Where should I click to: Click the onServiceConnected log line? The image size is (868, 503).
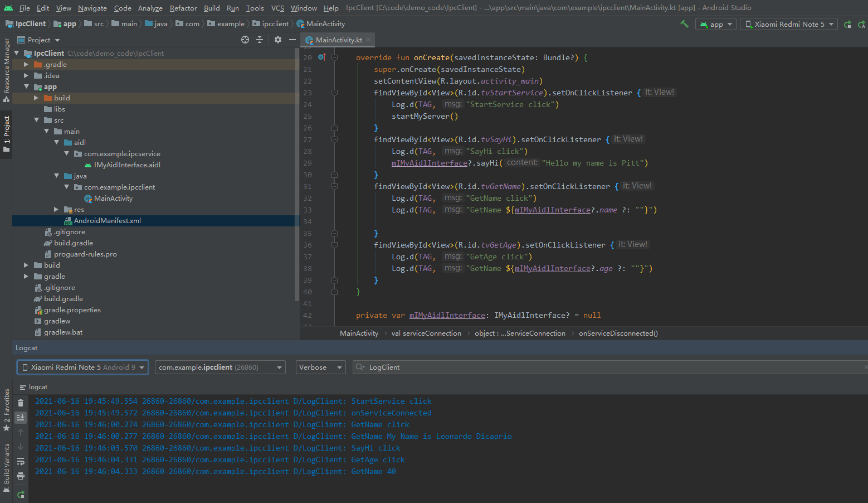(x=233, y=413)
